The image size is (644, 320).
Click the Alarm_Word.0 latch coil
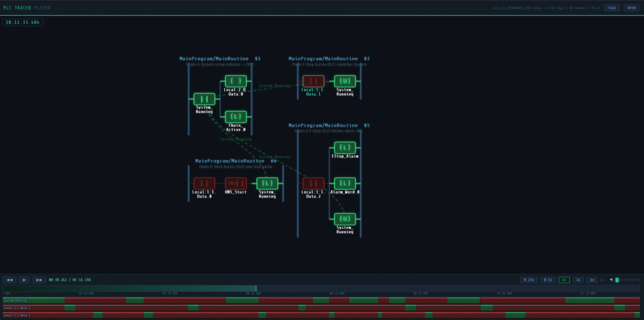(x=345, y=184)
